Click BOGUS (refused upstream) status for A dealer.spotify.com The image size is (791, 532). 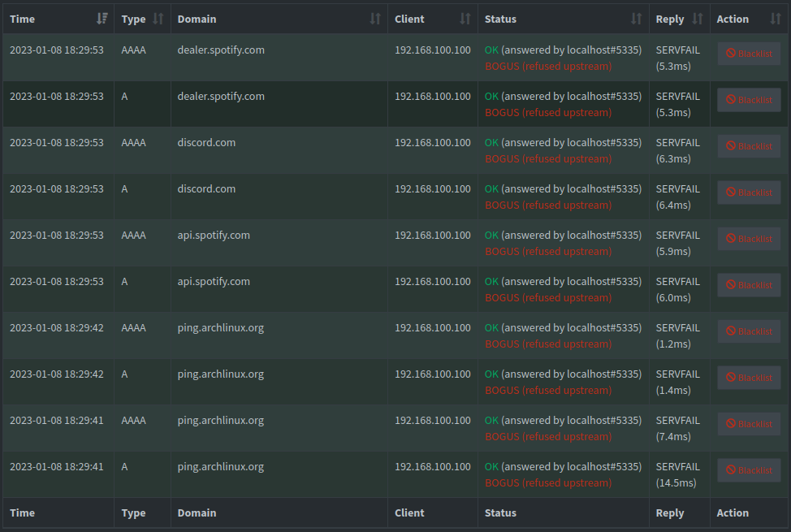[x=548, y=113]
